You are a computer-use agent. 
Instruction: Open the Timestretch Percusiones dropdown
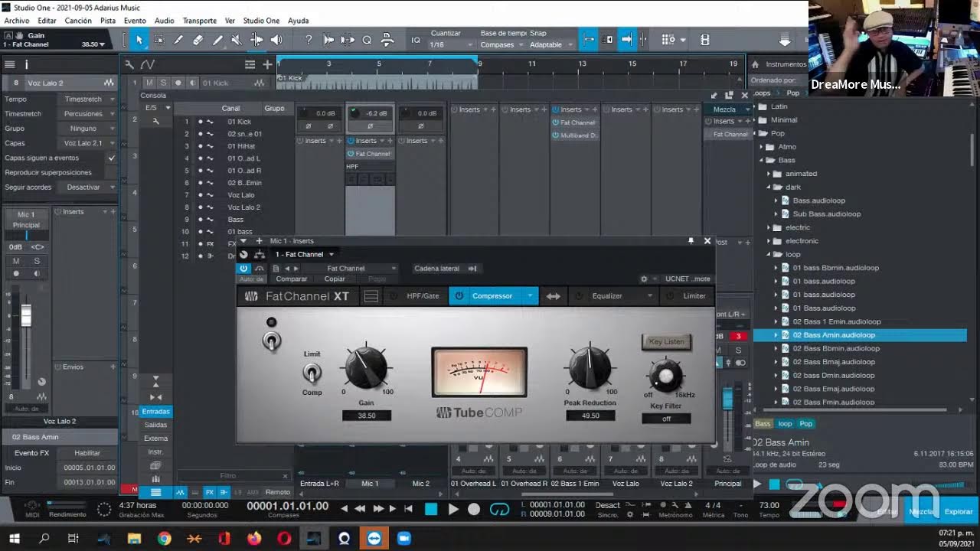click(x=88, y=114)
